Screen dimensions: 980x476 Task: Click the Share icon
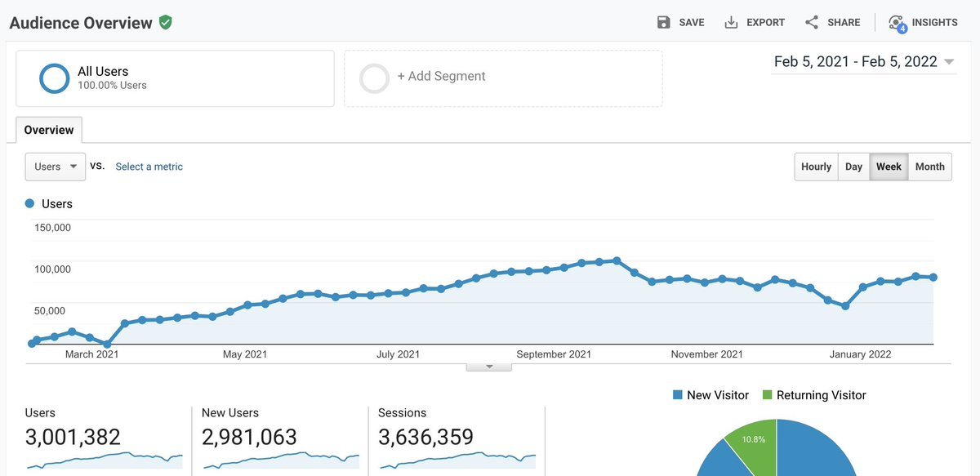812,22
